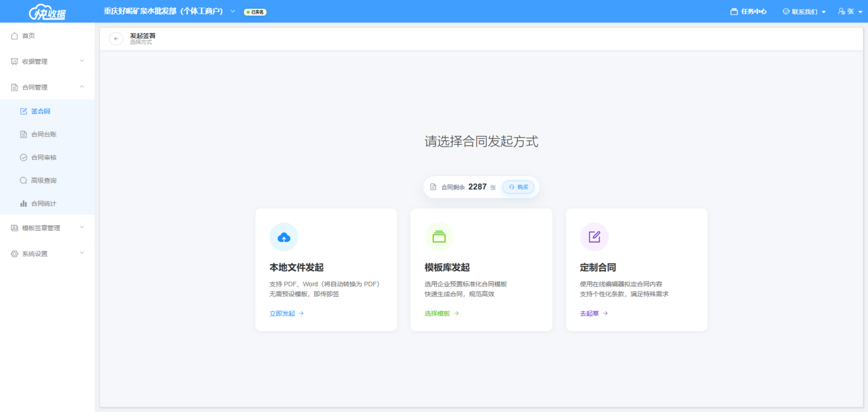Click the blue cloud upload icon
This screenshot has width=868, height=412.
coord(284,237)
